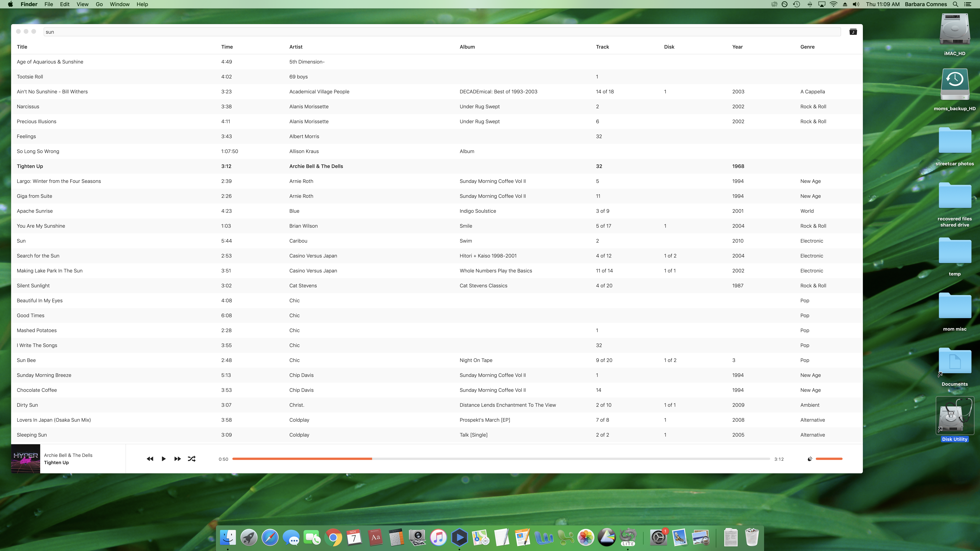Sort tracks by the Artist column

(x=296, y=47)
